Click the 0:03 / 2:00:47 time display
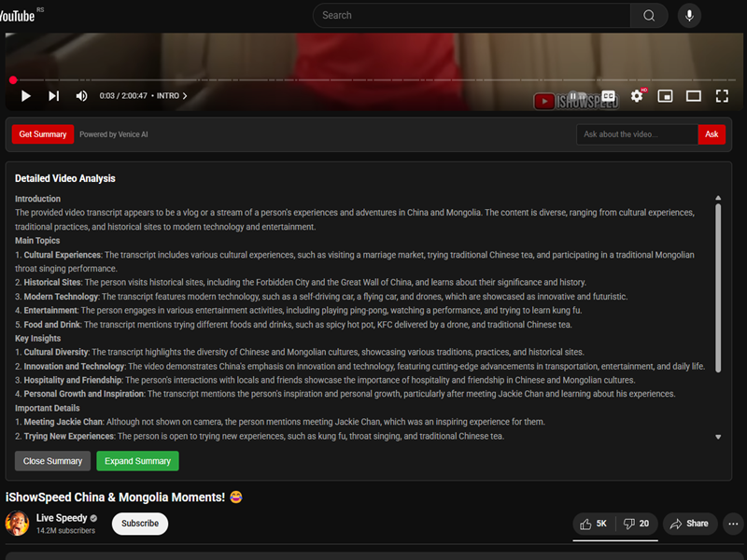 click(x=123, y=96)
